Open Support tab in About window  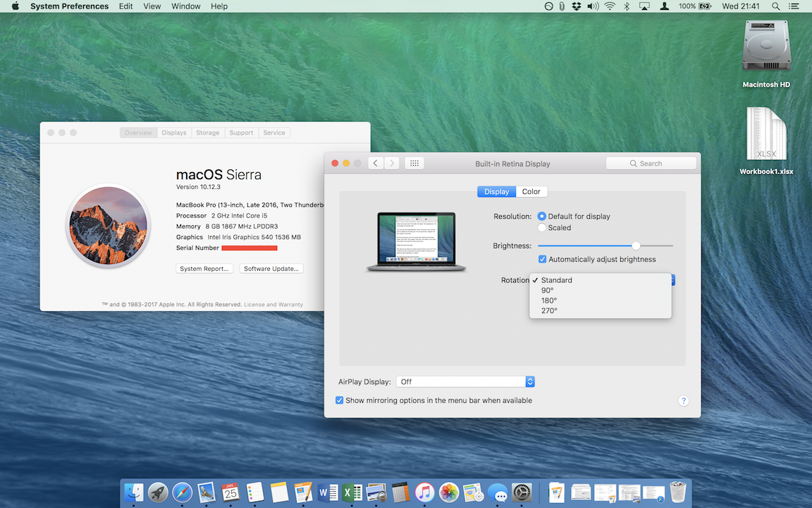pyautogui.click(x=241, y=133)
